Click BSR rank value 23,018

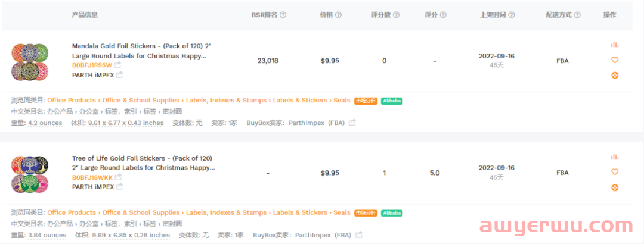pyautogui.click(x=268, y=61)
